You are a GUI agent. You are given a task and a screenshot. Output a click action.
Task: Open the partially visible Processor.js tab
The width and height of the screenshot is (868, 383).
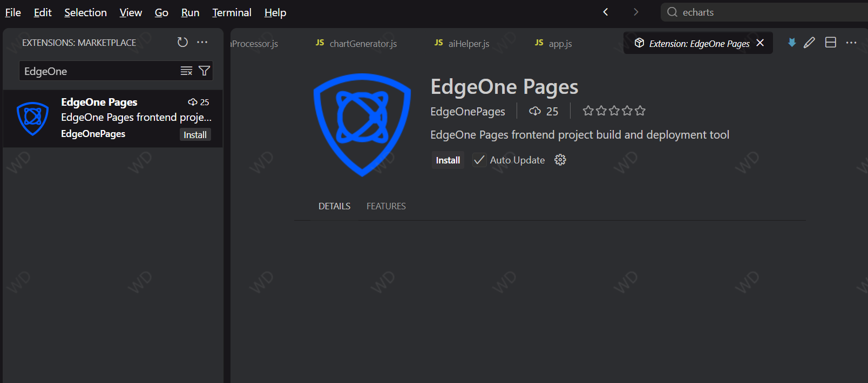click(255, 43)
